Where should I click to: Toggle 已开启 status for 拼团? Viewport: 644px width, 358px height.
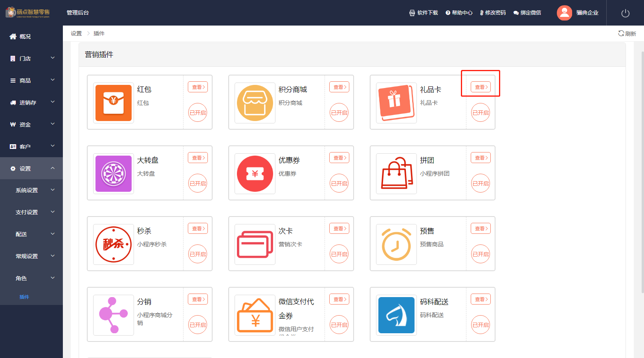click(481, 184)
